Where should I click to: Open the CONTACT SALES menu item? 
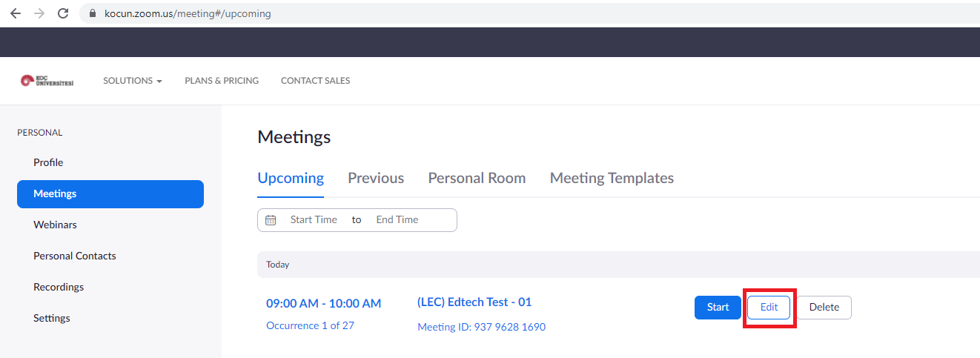[315, 81]
